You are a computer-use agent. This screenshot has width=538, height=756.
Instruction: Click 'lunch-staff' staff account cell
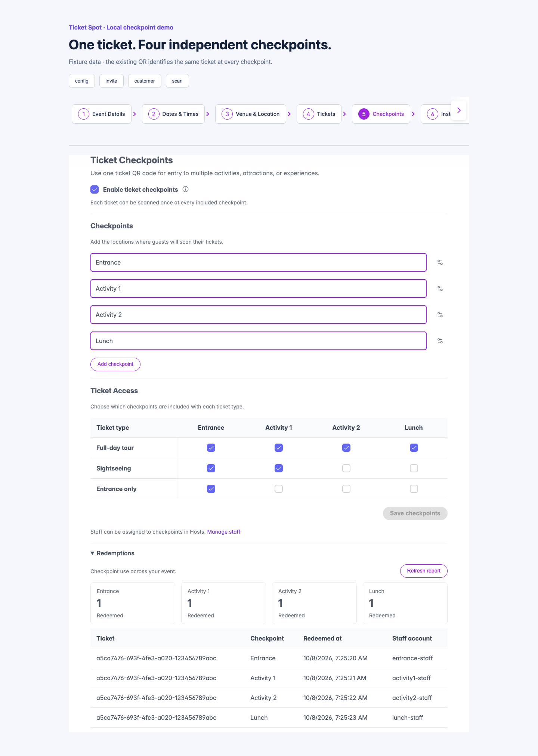(x=408, y=718)
